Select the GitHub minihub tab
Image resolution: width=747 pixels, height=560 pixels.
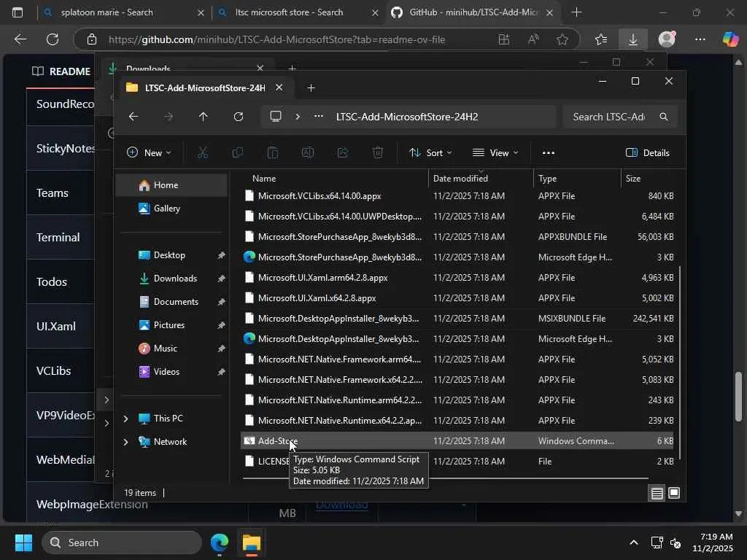point(472,12)
